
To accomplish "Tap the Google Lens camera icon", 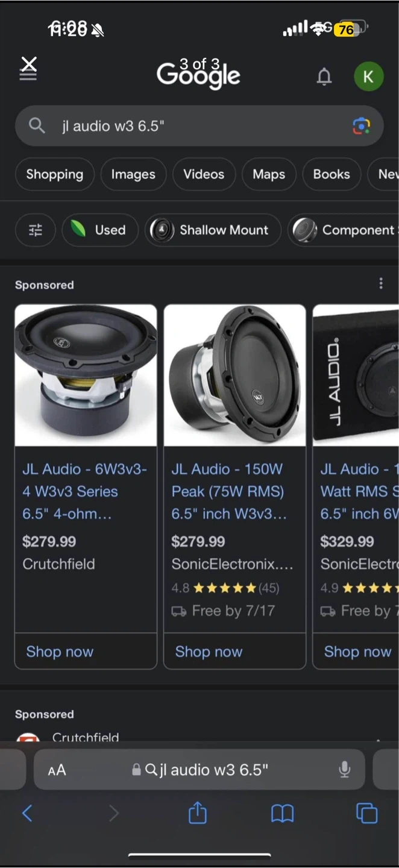I will pos(361,126).
